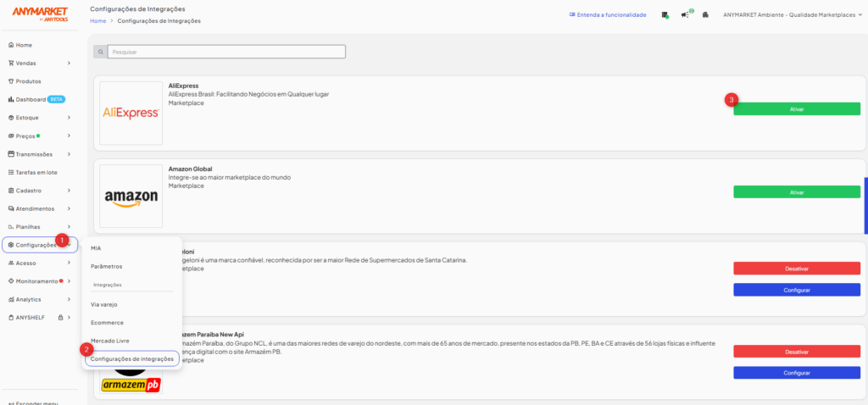Activate the AliExpress integration
The width and height of the screenshot is (868, 405).
[796, 109]
